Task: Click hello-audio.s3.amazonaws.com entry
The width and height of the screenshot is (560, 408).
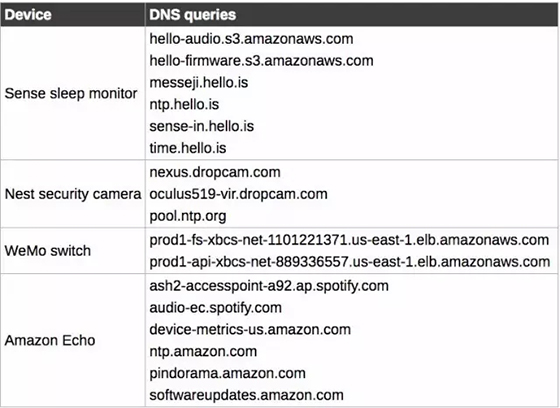Action: coord(251,39)
